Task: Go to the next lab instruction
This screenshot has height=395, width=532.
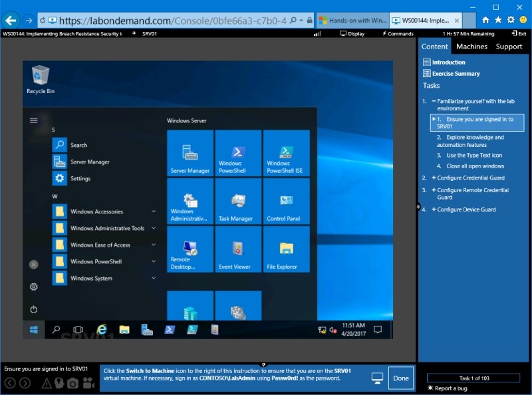Action: (x=25, y=383)
